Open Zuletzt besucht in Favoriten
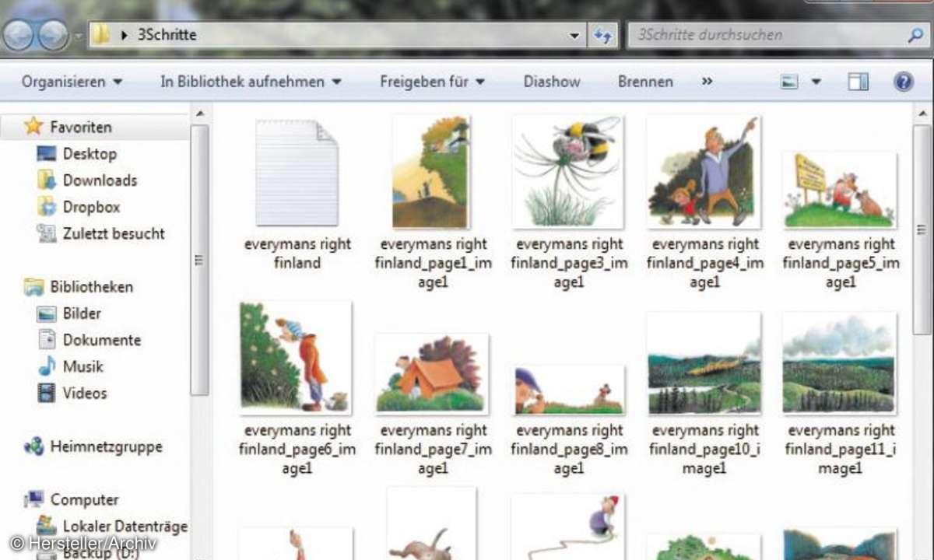The height and width of the screenshot is (560, 934). pos(114,233)
